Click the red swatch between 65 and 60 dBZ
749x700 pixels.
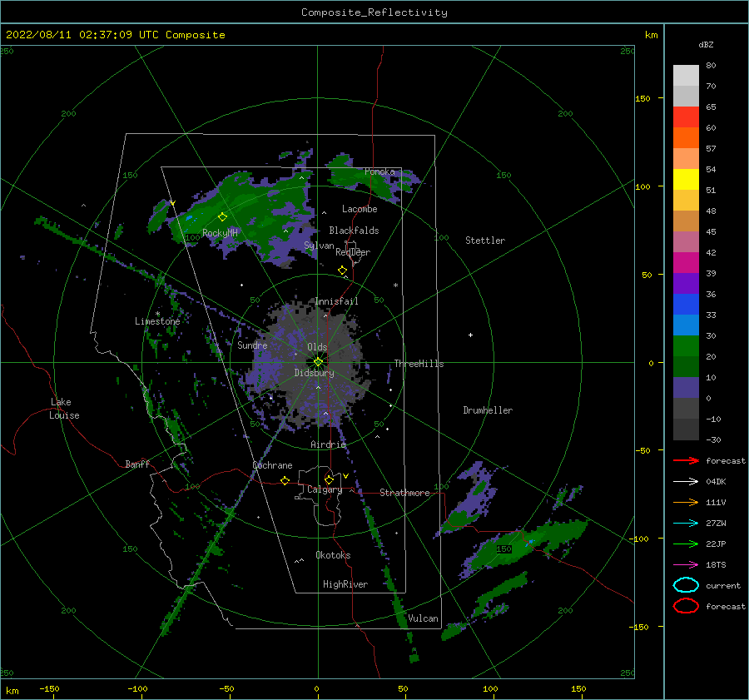(686, 117)
